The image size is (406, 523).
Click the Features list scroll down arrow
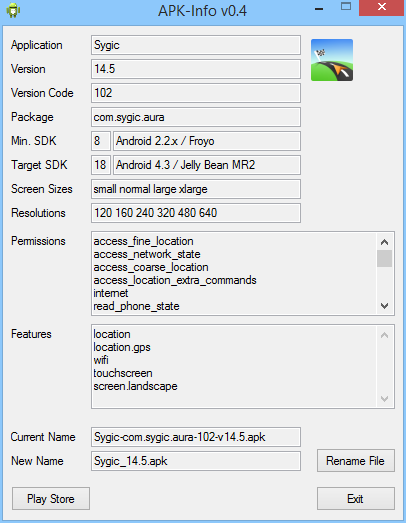pos(384,399)
